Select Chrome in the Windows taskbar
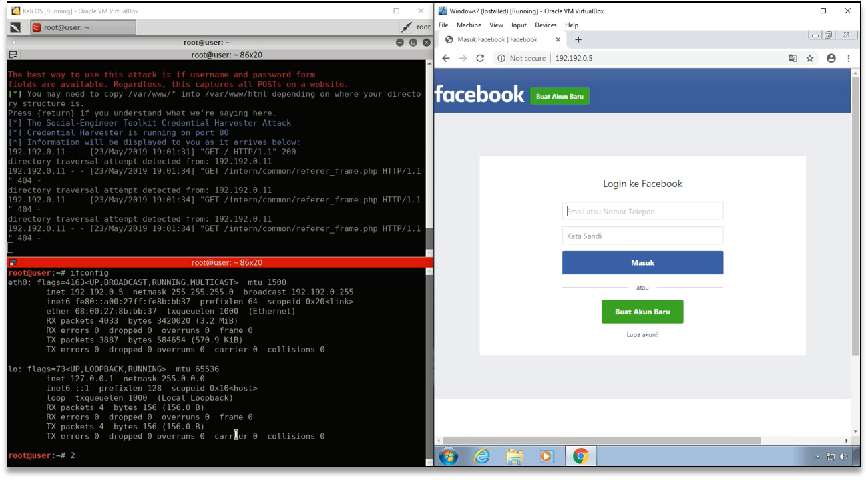Image resolution: width=868 pixels, height=480 pixels. (x=580, y=457)
